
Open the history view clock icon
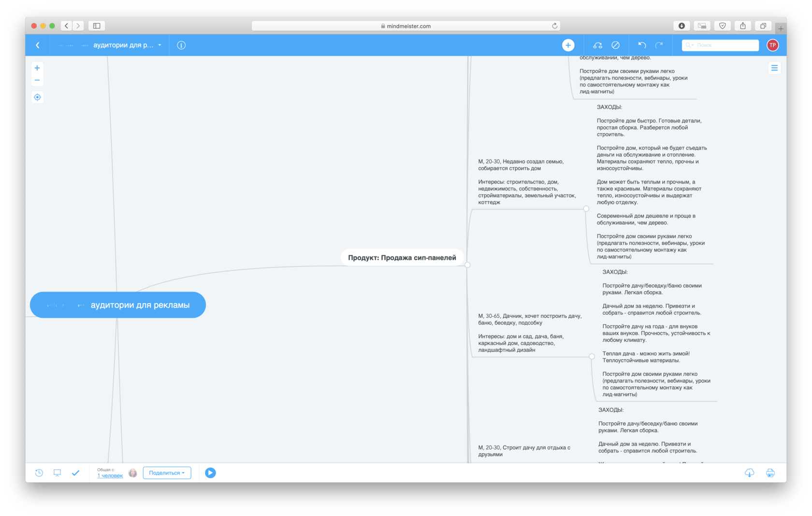tap(39, 473)
